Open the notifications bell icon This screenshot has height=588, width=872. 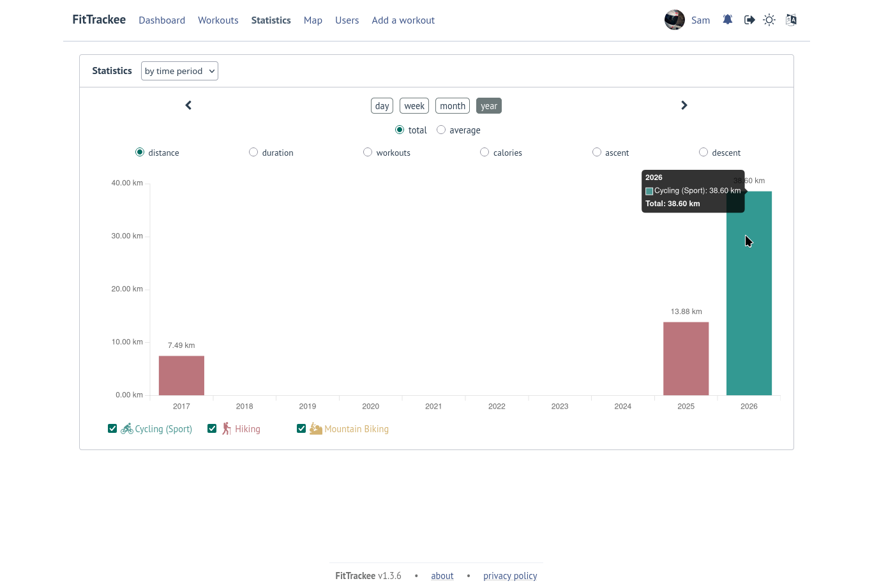(x=728, y=20)
